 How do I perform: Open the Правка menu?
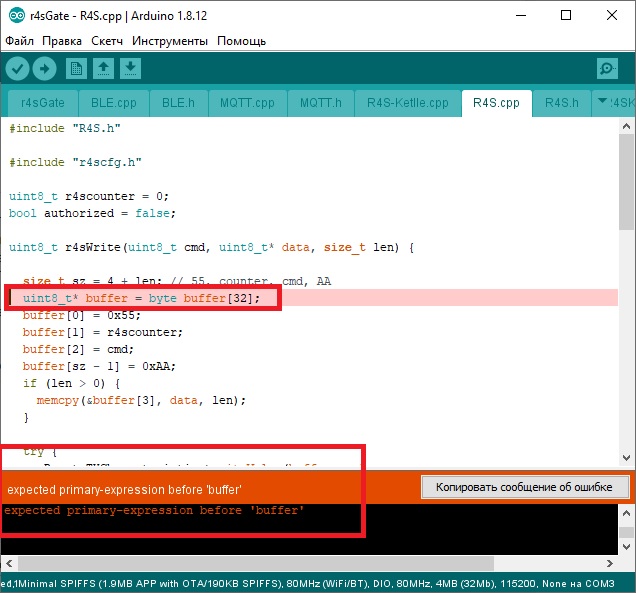62,41
